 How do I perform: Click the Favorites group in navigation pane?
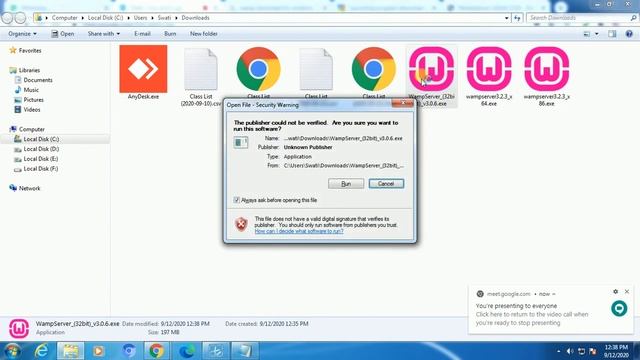pos(30,51)
